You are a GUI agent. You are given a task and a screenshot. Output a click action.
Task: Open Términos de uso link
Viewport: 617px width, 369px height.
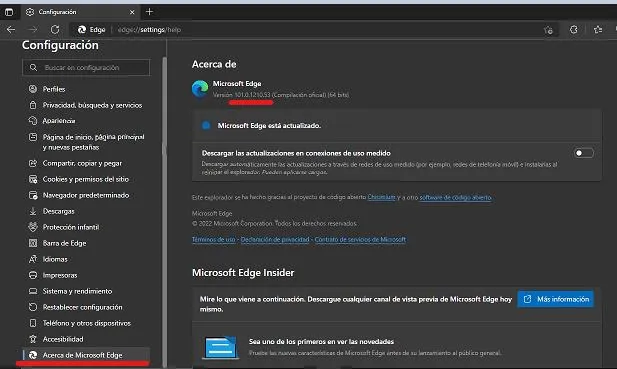[214, 240]
